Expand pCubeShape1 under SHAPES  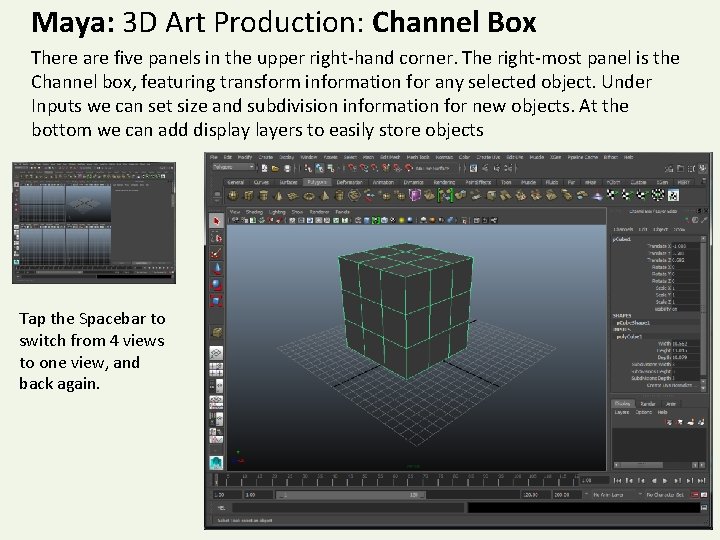pos(632,323)
